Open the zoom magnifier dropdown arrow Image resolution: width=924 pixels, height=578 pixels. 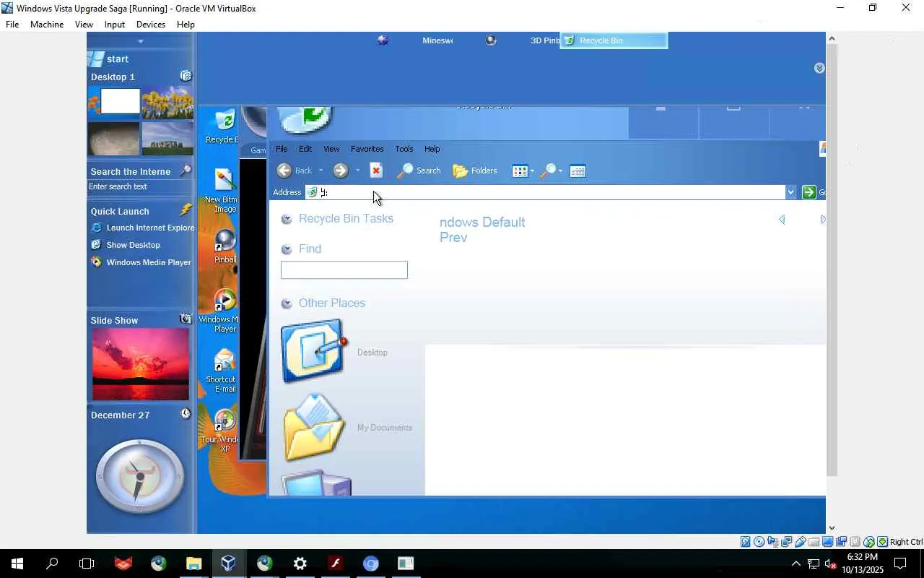(x=560, y=171)
